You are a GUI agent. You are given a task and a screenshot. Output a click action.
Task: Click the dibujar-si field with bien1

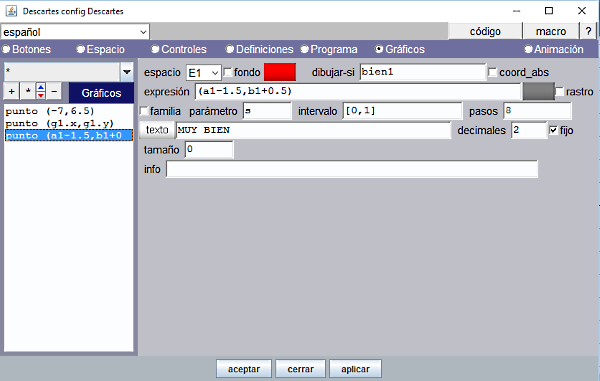pos(423,72)
